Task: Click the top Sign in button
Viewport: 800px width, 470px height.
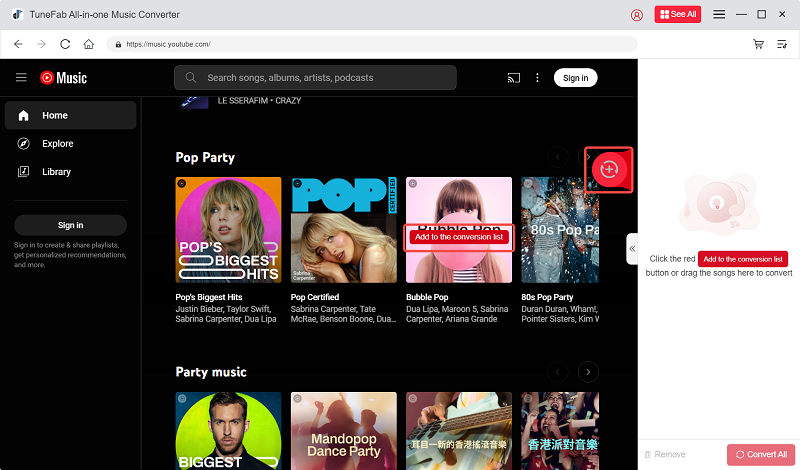Action: (576, 78)
